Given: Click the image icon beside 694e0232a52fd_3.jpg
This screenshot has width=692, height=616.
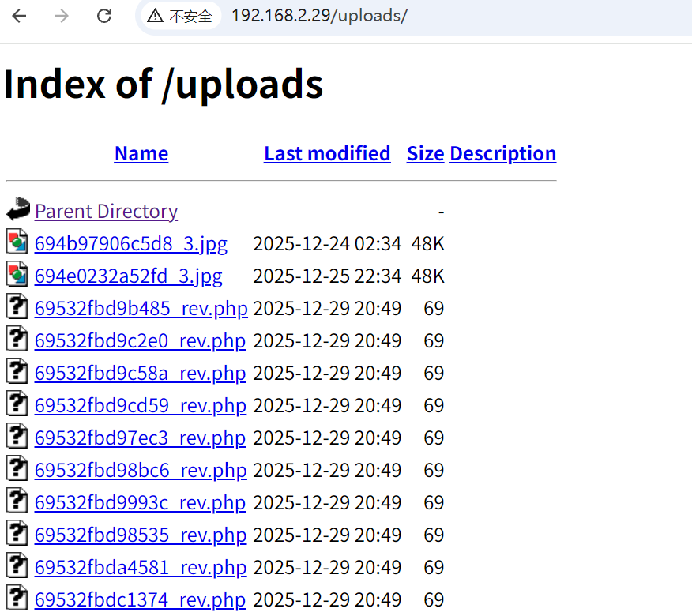Looking at the screenshot, I should [17, 275].
